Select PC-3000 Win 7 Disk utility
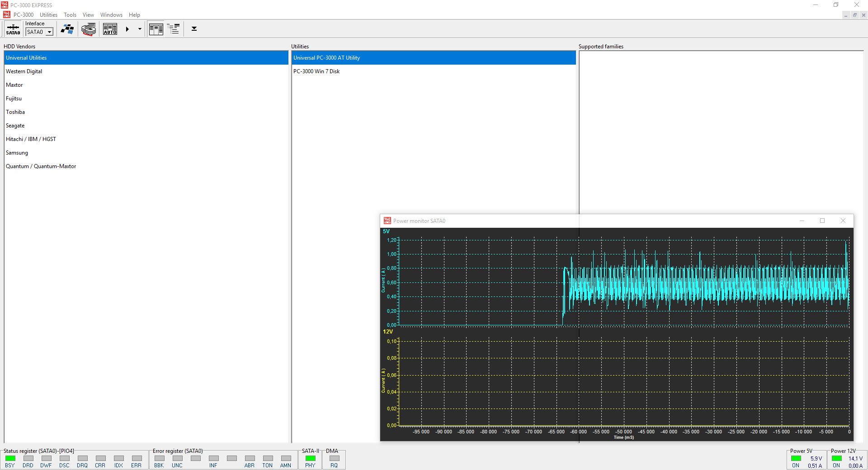868x470 pixels. tap(316, 71)
